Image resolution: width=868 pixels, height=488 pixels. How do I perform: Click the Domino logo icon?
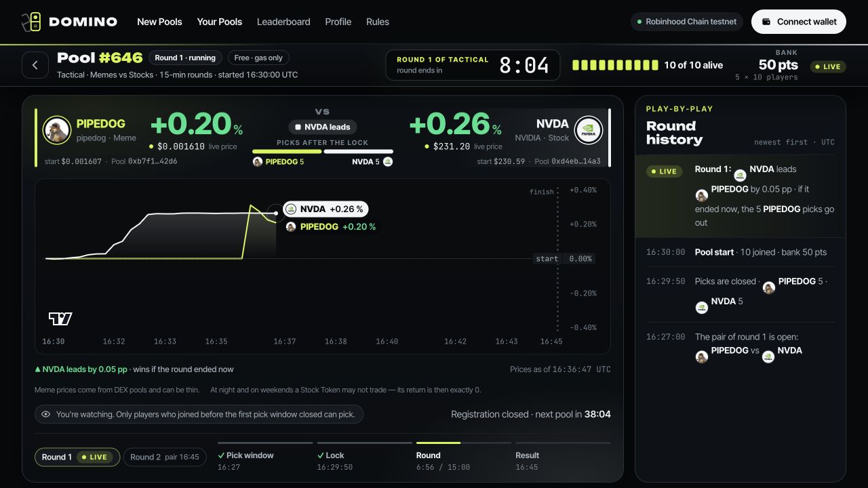(x=31, y=22)
